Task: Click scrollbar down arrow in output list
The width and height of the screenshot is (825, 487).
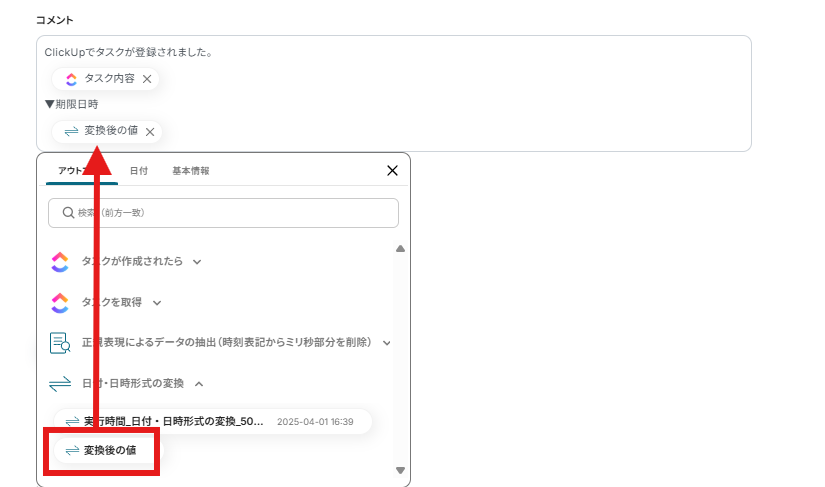Action: coord(400,470)
